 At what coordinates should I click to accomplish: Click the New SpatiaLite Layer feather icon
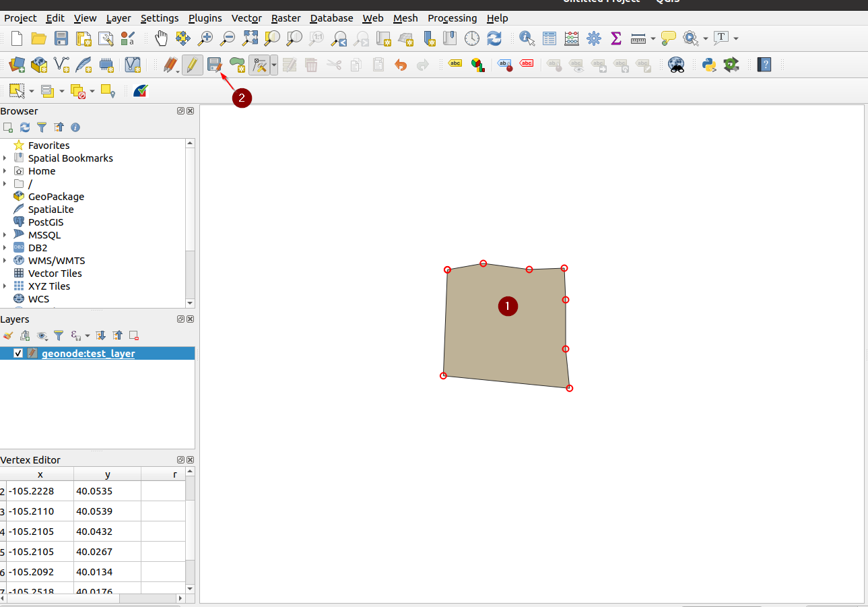point(84,65)
